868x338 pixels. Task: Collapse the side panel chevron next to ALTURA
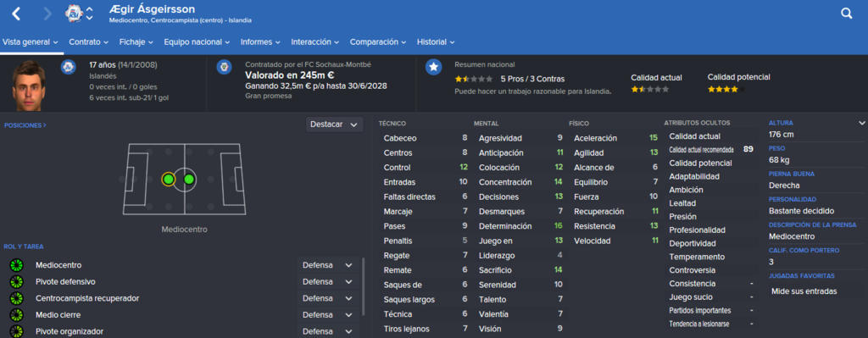(861, 123)
